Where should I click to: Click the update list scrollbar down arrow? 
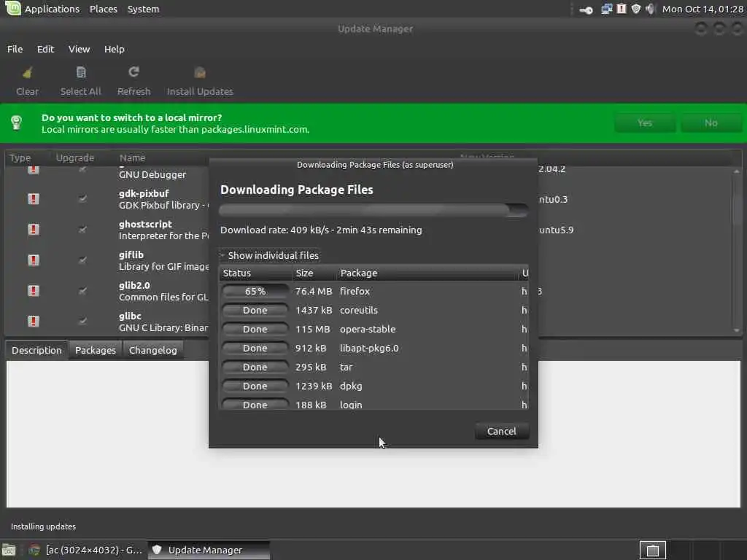pyautogui.click(x=737, y=330)
